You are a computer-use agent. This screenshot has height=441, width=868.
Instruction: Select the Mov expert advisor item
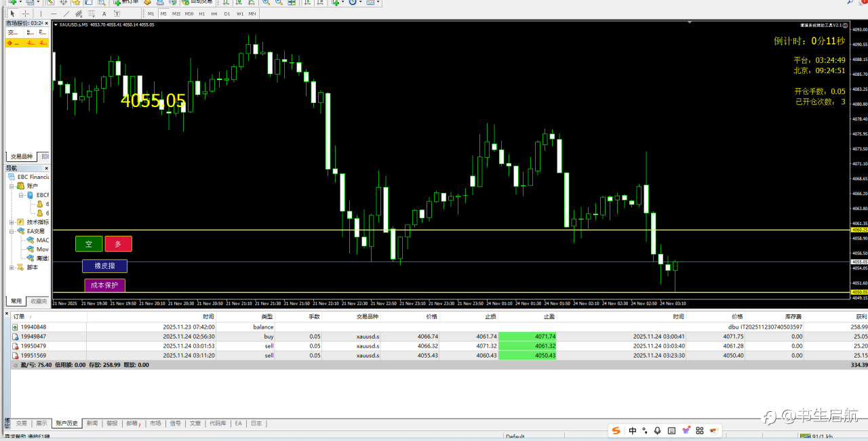(38, 249)
